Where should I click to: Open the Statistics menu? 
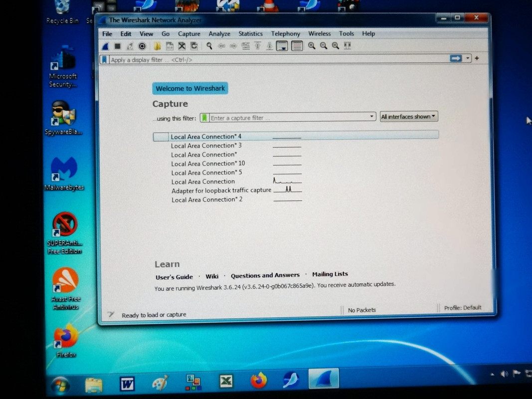point(250,33)
